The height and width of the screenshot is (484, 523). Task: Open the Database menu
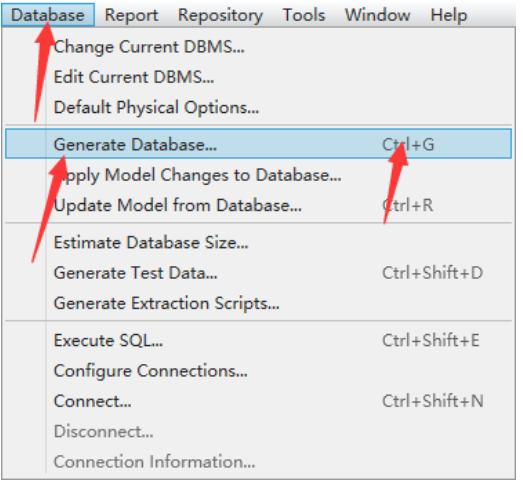[48, 15]
